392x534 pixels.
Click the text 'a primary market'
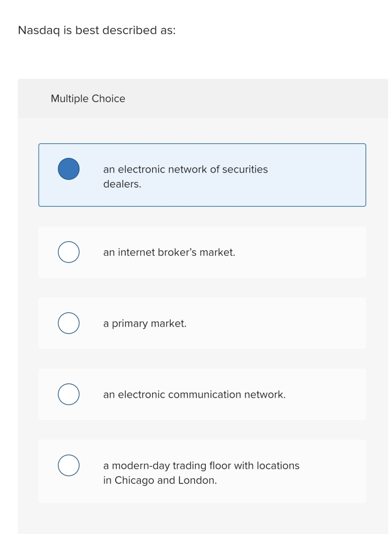(145, 323)
